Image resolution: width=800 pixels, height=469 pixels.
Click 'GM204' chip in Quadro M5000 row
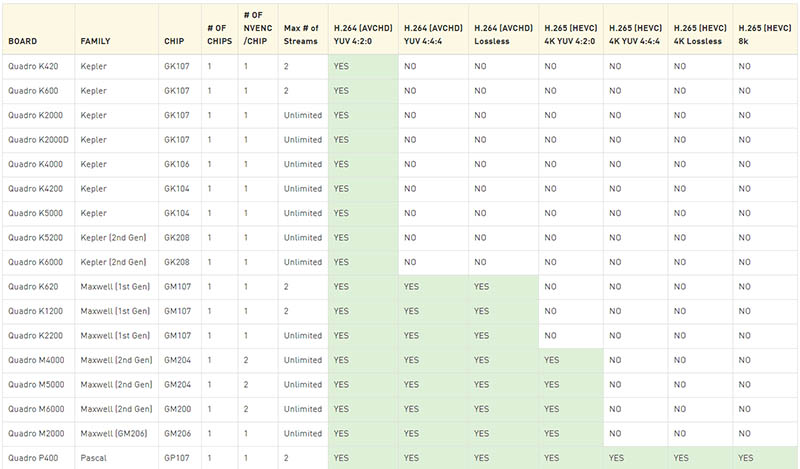tap(178, 385)
